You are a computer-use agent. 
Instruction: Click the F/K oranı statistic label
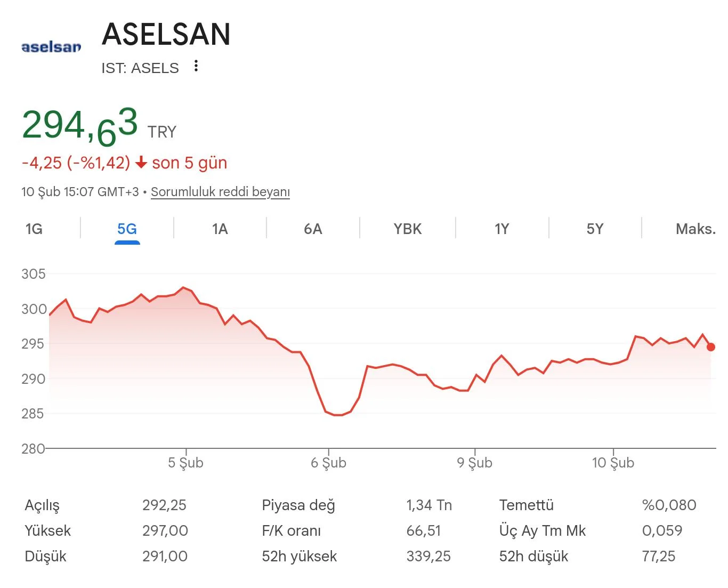click(291, 531)
